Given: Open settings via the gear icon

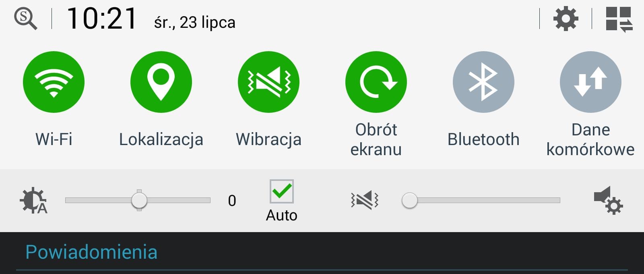Looking at the screenshot, I should click(566, 19).
